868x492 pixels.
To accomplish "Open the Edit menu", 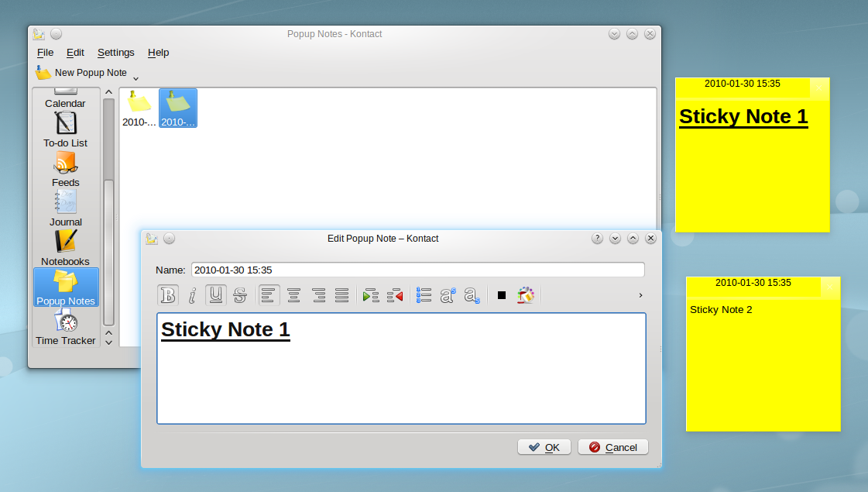I will click(x=75, y=53).
